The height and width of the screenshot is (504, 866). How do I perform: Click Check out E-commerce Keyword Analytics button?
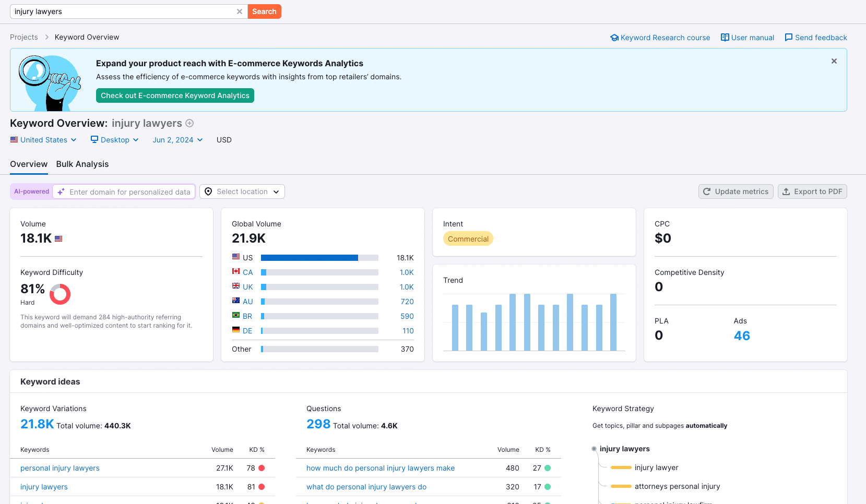point(175,95)
